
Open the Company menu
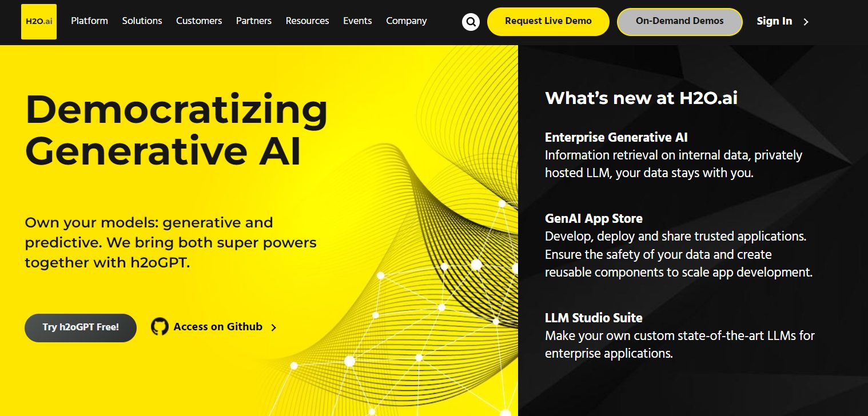(407, 21)
